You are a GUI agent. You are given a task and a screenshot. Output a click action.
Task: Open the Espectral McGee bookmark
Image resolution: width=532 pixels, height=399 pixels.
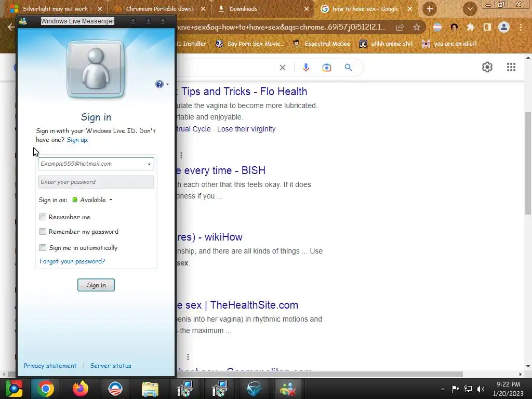[321, 44]
